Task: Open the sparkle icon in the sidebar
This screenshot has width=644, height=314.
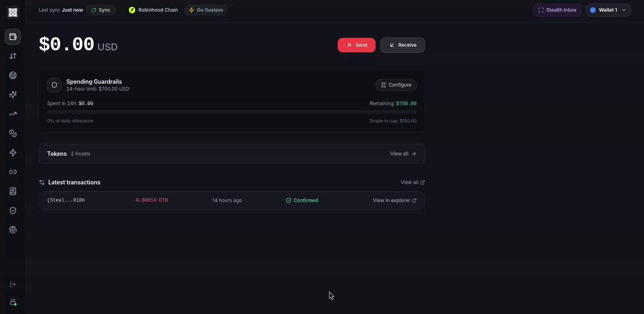Action: point(13,94)
